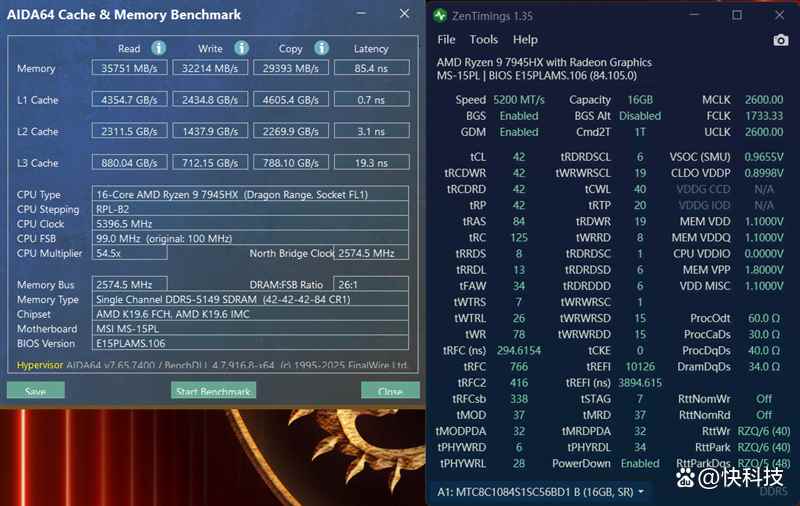Click the Save button in AIDA64
This screenshot has width=800, height=506.
pos(36,391)
